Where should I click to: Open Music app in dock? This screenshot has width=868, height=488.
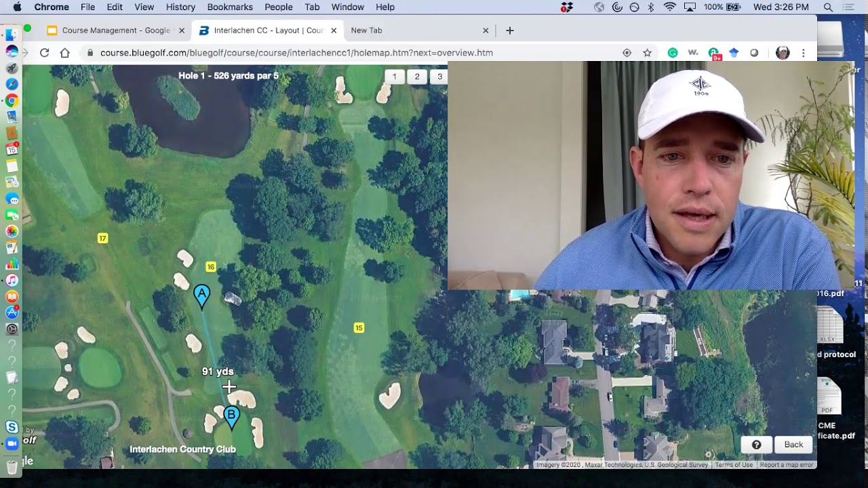[x=12, y=280]
